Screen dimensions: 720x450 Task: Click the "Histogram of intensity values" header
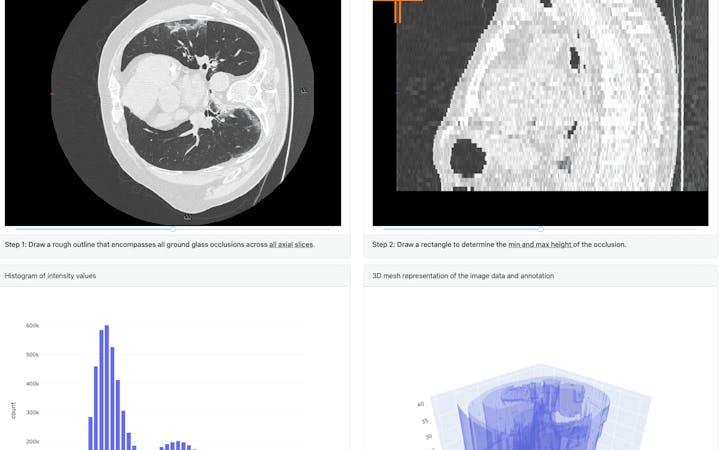50,276
